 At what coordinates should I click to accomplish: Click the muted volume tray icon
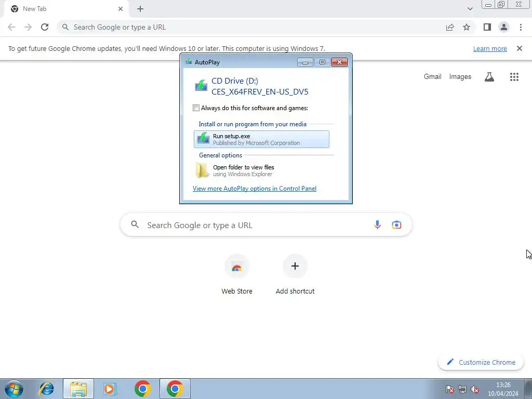coord(475,389)
